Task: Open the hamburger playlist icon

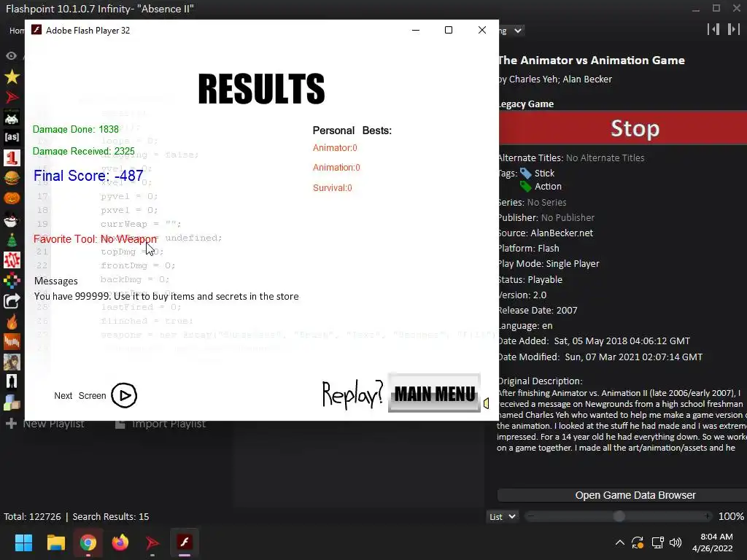Action: (x=12, y=178)
